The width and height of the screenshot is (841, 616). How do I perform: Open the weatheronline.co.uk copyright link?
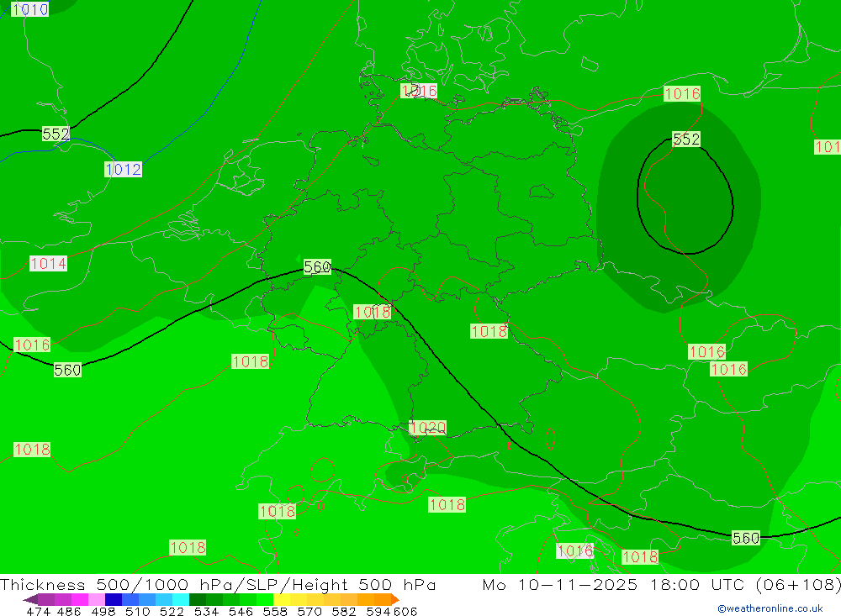coord(770,608)
